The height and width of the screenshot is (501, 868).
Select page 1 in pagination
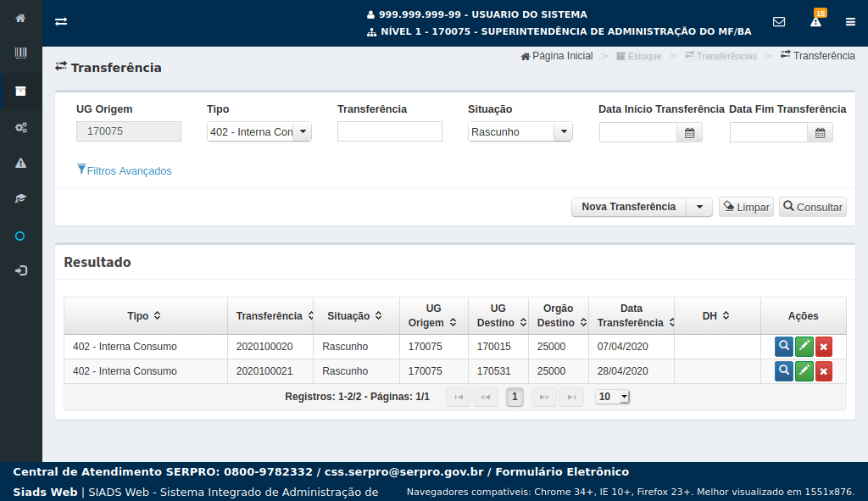515,397
